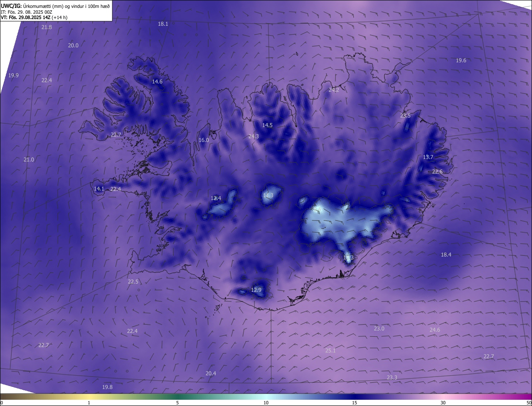Click the 14.6 value in the Westfjords

pos(157,81)
